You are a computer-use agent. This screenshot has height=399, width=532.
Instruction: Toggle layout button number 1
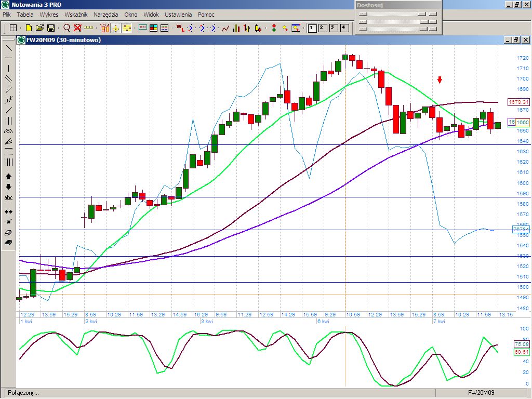coord(312,28)
